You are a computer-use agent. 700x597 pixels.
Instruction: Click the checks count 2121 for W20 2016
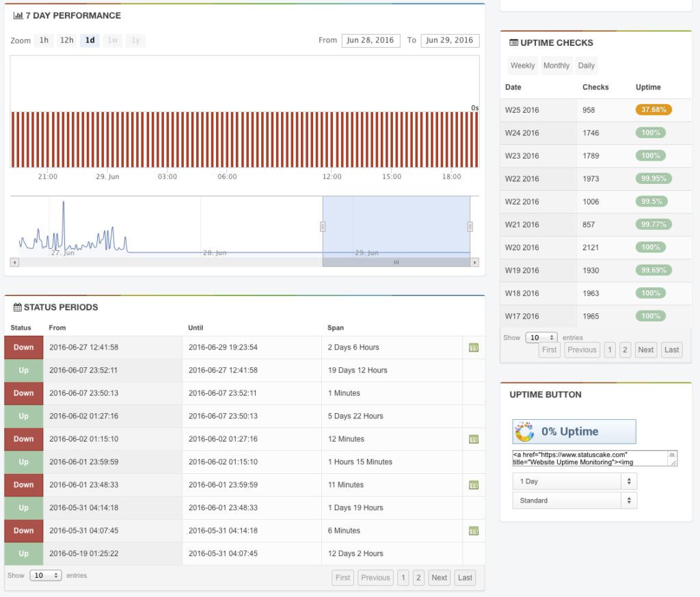coord(591,248)
